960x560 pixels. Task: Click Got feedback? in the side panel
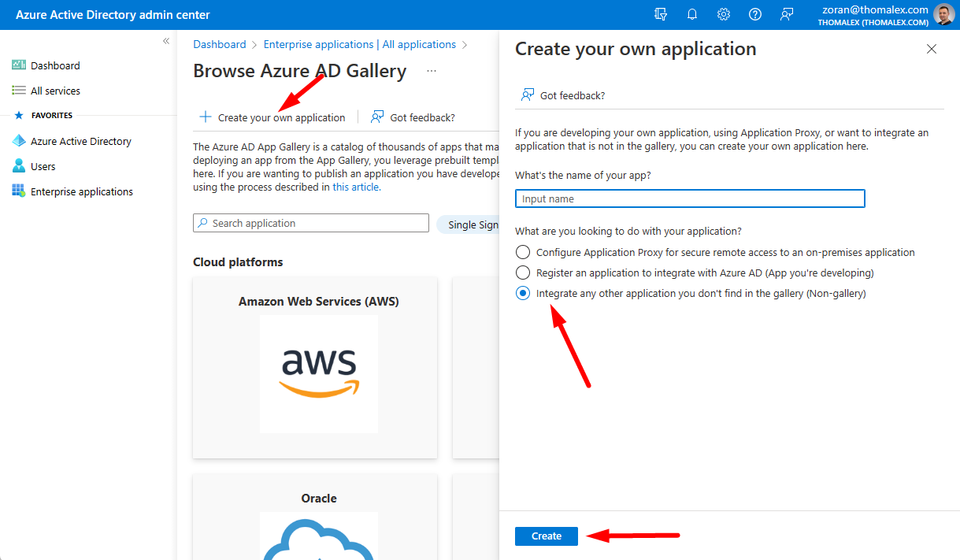(563, 95)
